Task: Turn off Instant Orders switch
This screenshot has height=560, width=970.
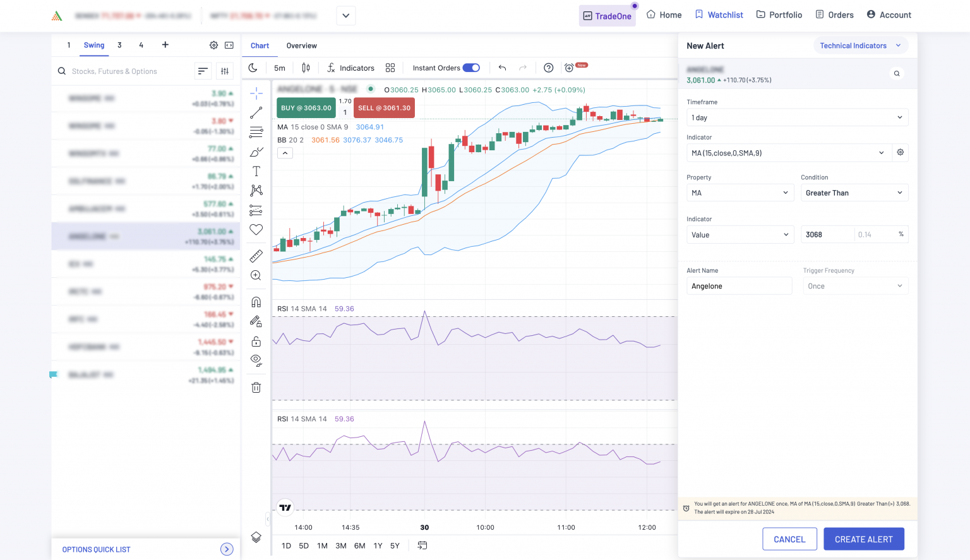Action: coord(471,68)
